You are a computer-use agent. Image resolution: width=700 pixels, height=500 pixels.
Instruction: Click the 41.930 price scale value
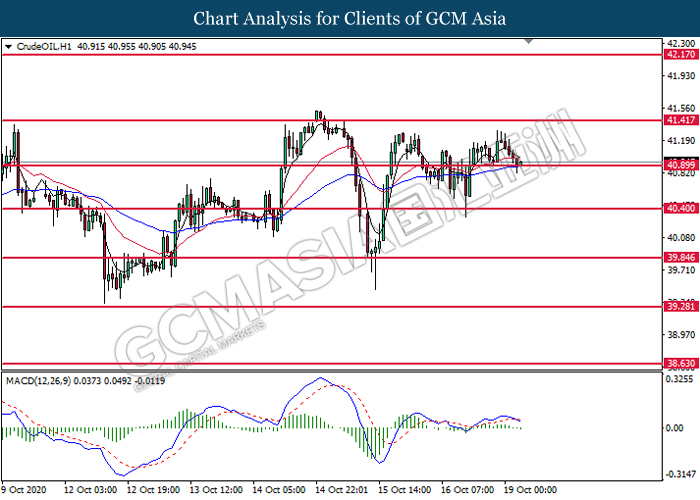(681, 76)
